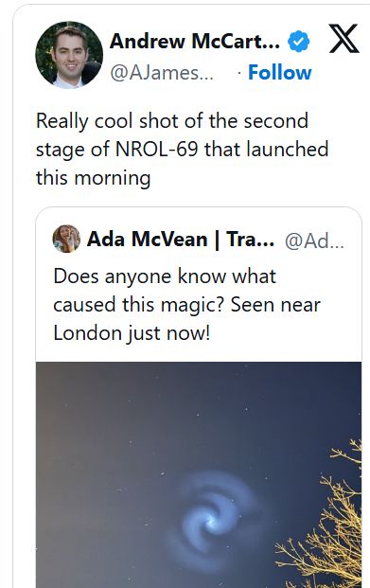Click the blue verified badge icon
This screenshot has height=588, width=370.
298,42
